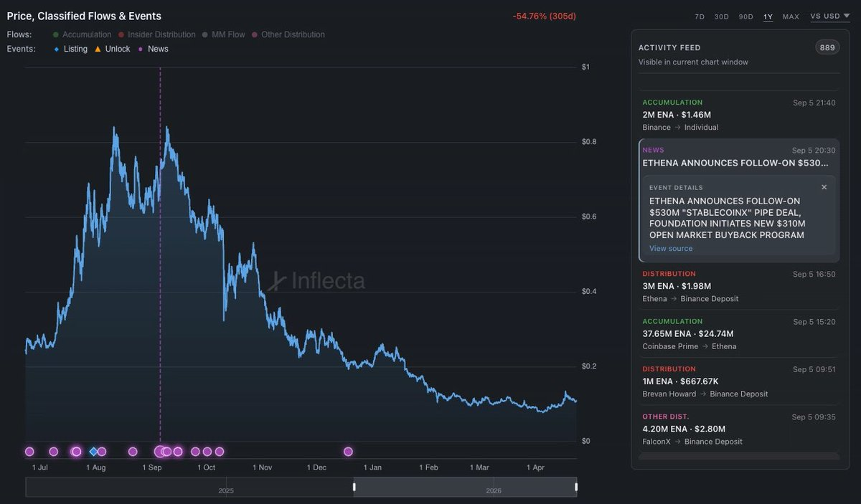
Task: Toggle Unlock events in the legend
Action: click(x=113, y=49)
